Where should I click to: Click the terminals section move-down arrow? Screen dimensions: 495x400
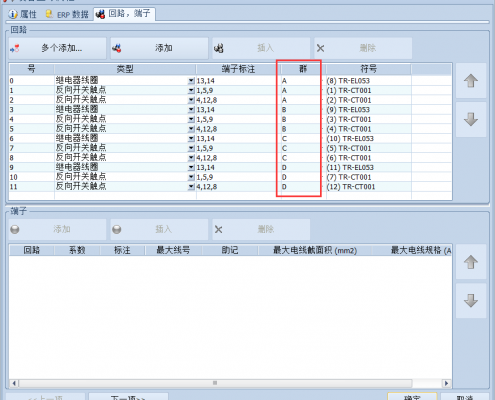pos(471,301)
